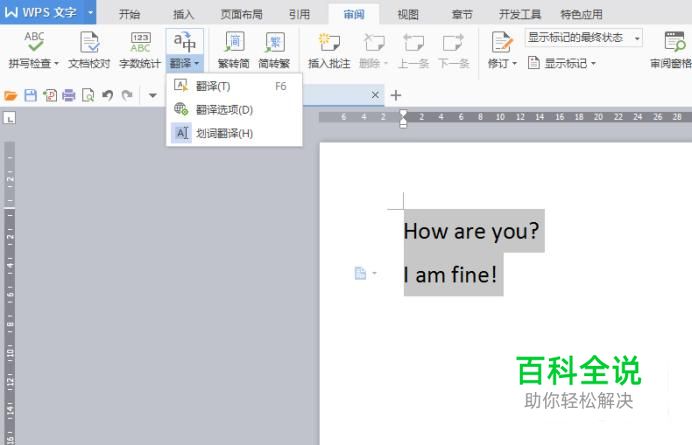Open the spell check dropdown arrow
This screenshot has width=692, height=445.
point(56,64)
